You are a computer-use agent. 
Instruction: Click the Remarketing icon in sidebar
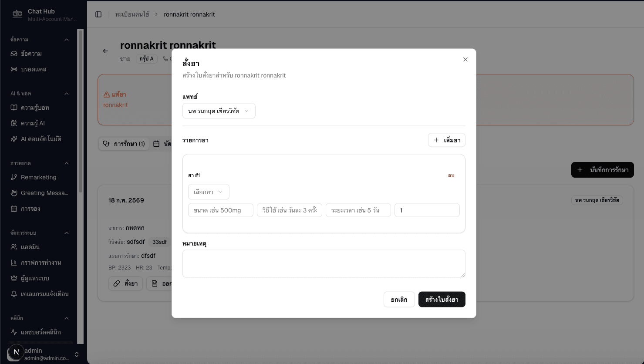point(14,177)
